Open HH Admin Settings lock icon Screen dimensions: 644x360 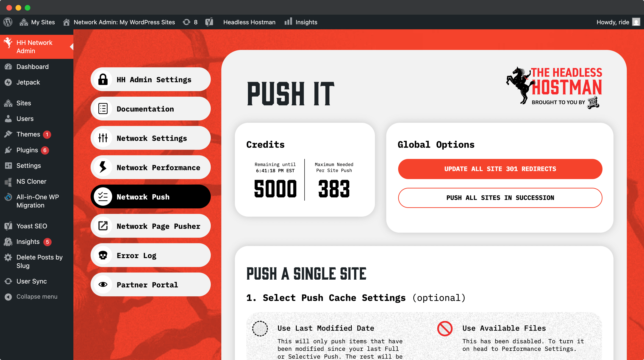pos(103,79)
